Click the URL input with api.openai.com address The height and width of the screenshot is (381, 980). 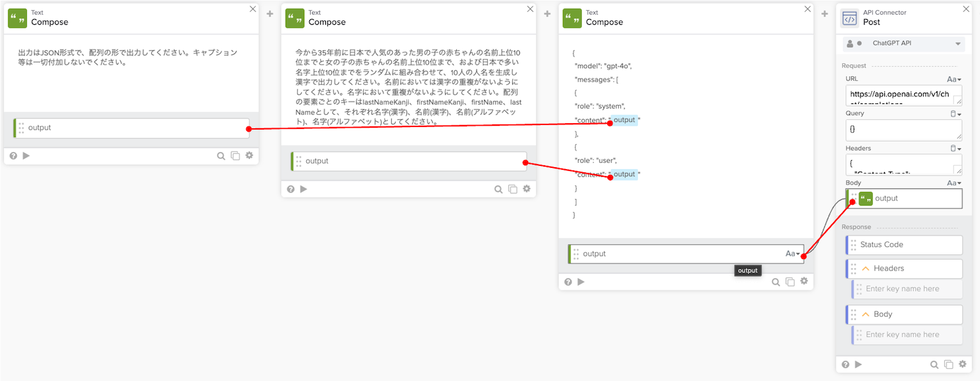[898, 94]
